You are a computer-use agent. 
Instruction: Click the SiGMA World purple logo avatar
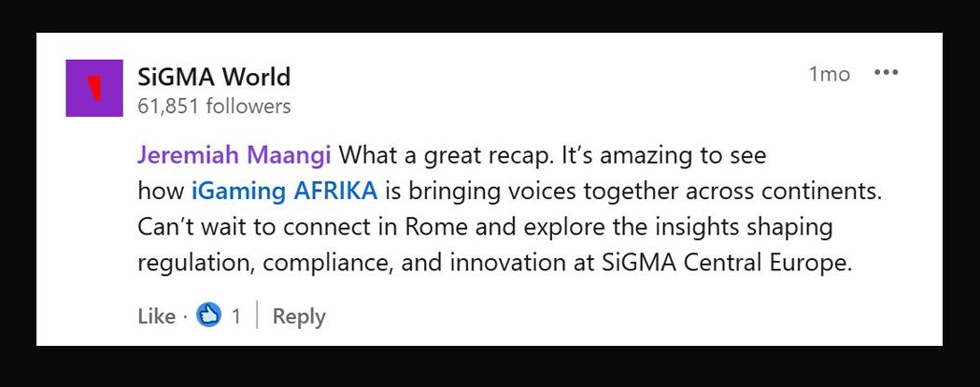(x=93, y=88)
